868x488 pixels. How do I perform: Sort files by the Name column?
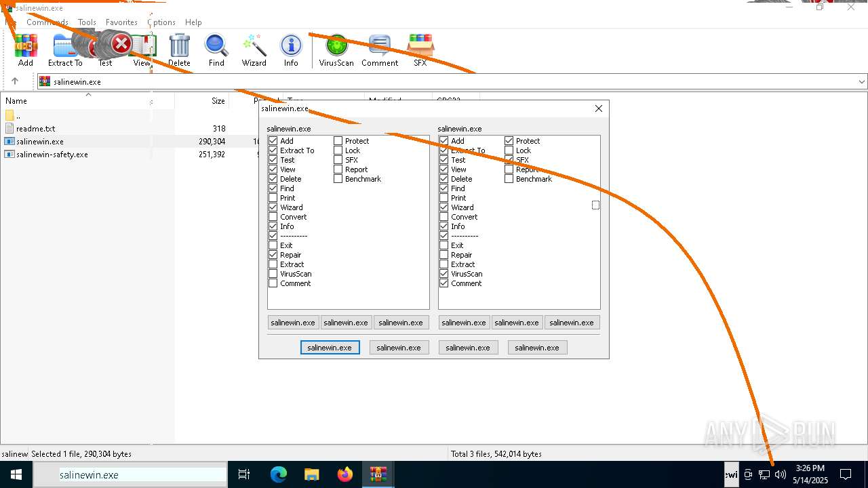[87, 100]
